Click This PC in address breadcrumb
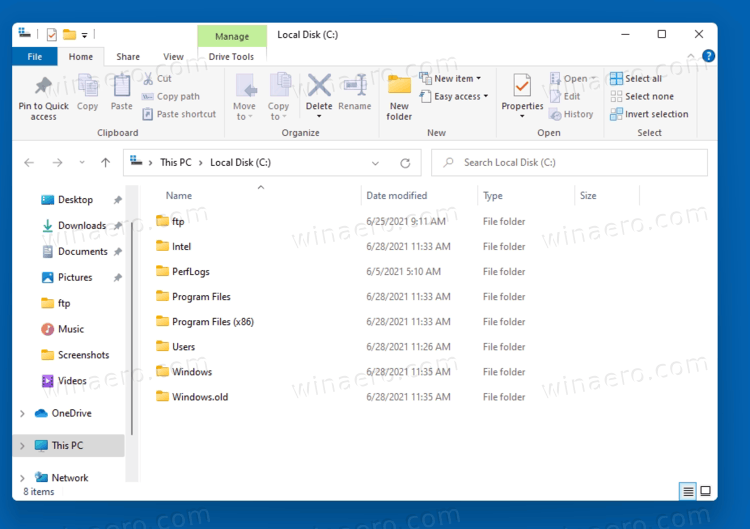 176,163
